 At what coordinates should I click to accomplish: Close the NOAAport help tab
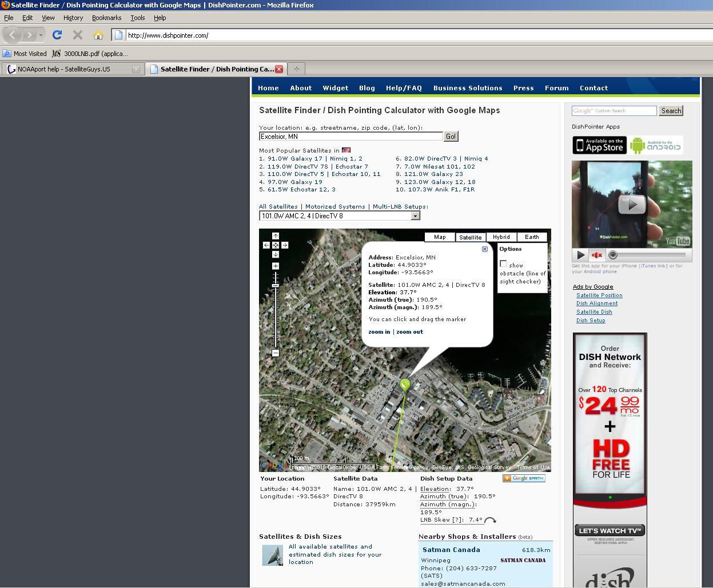click(136, 69)
